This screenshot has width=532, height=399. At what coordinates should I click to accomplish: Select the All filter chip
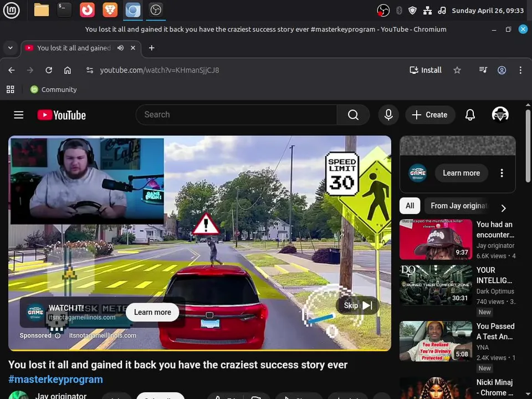[410, 206]
